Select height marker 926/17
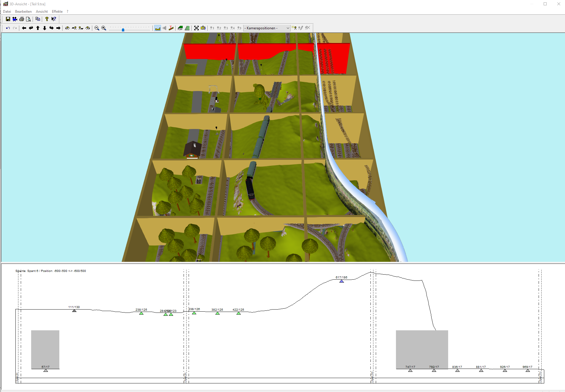Viewport: 565px width, 392px height. coord(505,370)
